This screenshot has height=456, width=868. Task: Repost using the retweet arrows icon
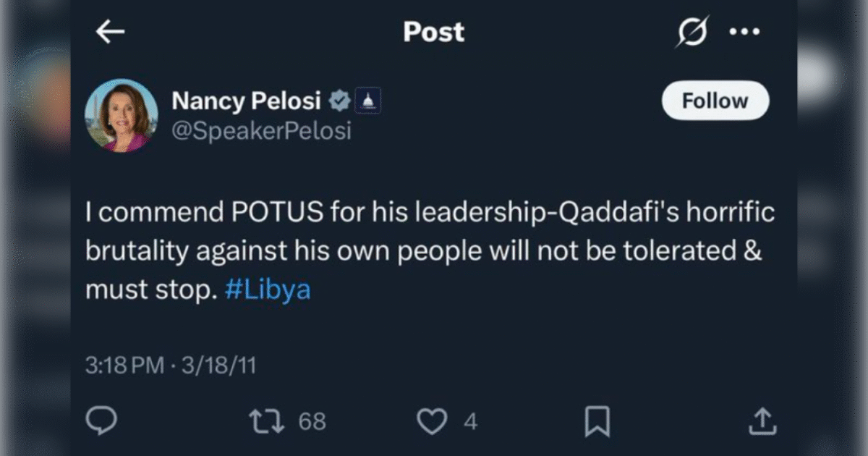(x=268, y=421)
